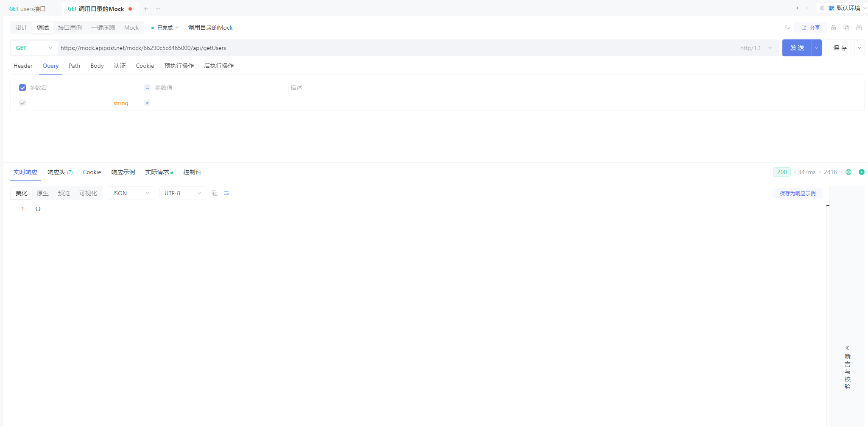Image resolution: width=868 pixels, height=427 pixels.
Task: Click the required asterisk icon in parameter row
Action: pos(147,103)
